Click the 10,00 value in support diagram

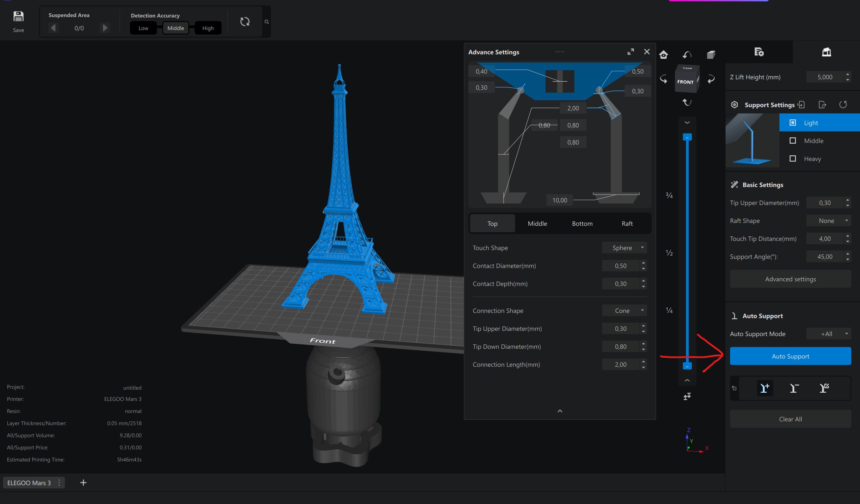[x=560, y=200]
